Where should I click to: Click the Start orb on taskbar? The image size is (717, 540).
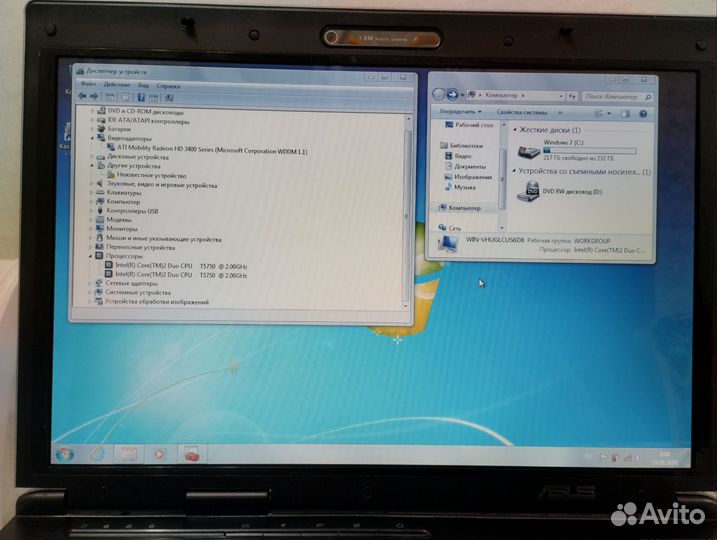(x=67, y=453)
